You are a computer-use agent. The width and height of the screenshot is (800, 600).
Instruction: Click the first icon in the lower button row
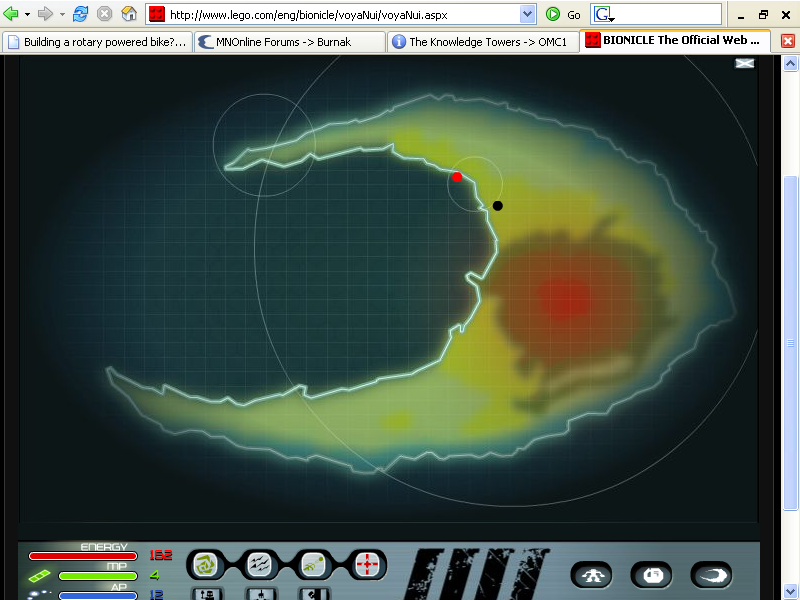pos(207,594)
